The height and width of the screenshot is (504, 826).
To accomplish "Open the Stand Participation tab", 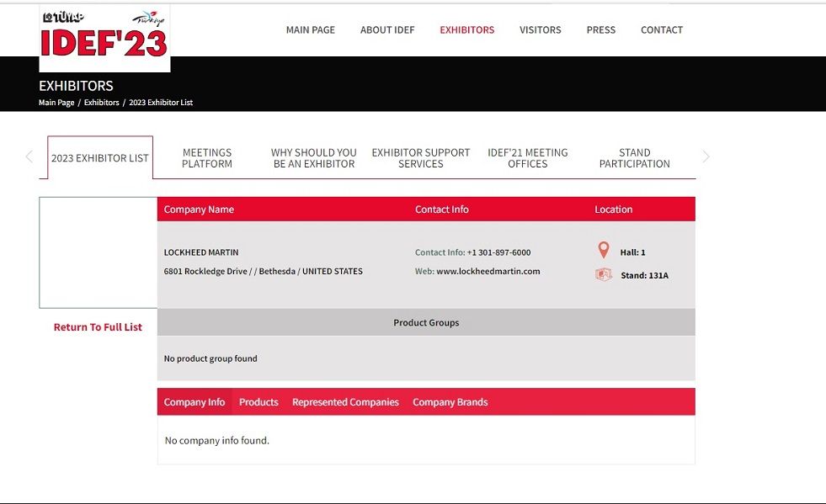I will (x=634, y=158).
